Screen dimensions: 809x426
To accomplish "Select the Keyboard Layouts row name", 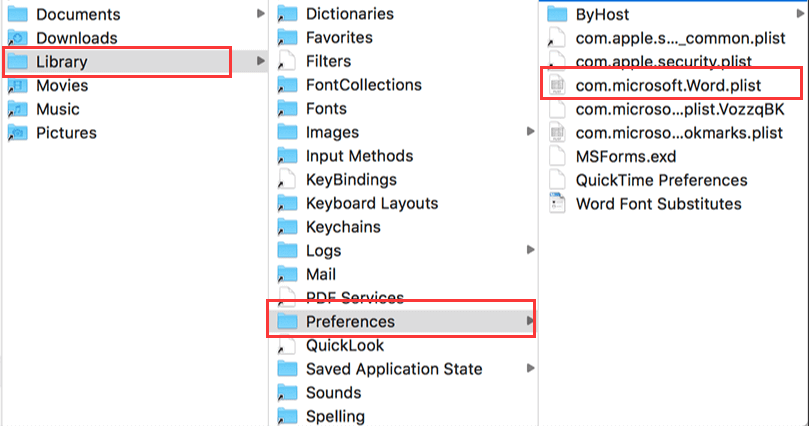I will [x=372, y=204].
